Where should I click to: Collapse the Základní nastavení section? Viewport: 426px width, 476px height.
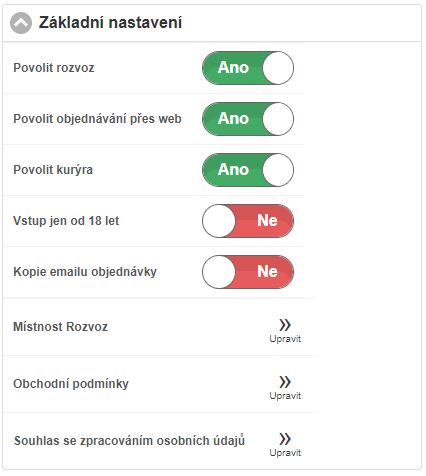point(21,23)
